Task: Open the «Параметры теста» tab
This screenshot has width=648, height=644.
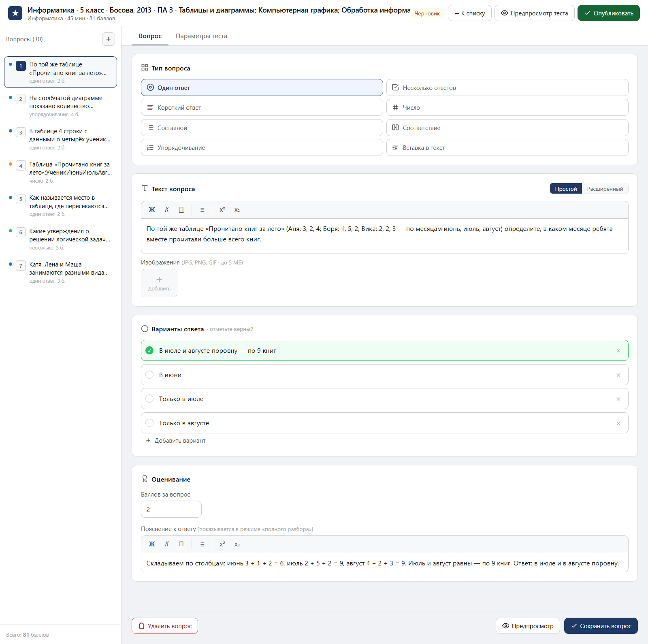Action: [x=201, y=36]
